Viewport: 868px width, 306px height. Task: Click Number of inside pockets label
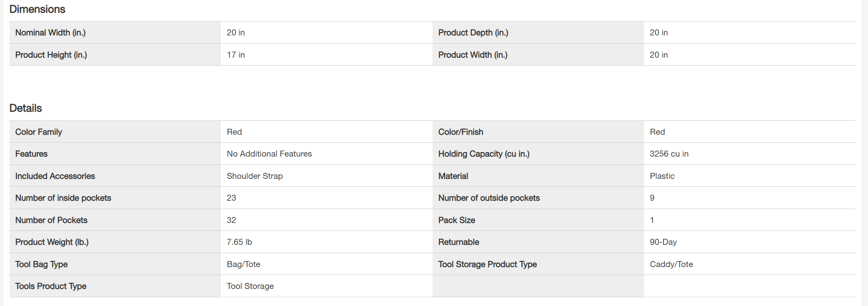63,198
